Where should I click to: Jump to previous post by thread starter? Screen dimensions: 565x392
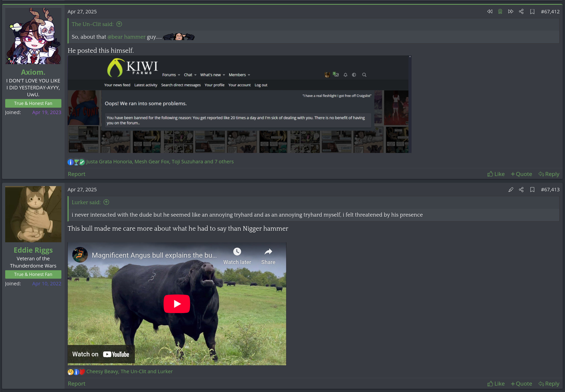click(490, 12)
